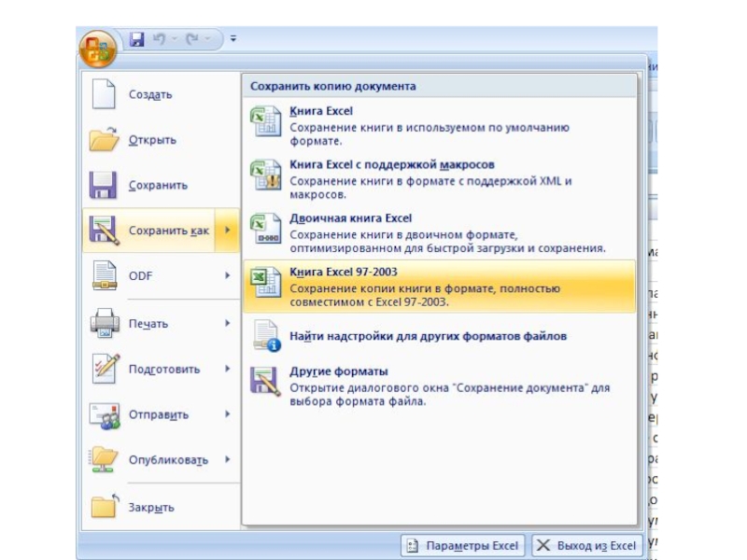The height and width of the screenshot is (560, 747).
Task: Select the ODF menu entry
Action: 161,275
